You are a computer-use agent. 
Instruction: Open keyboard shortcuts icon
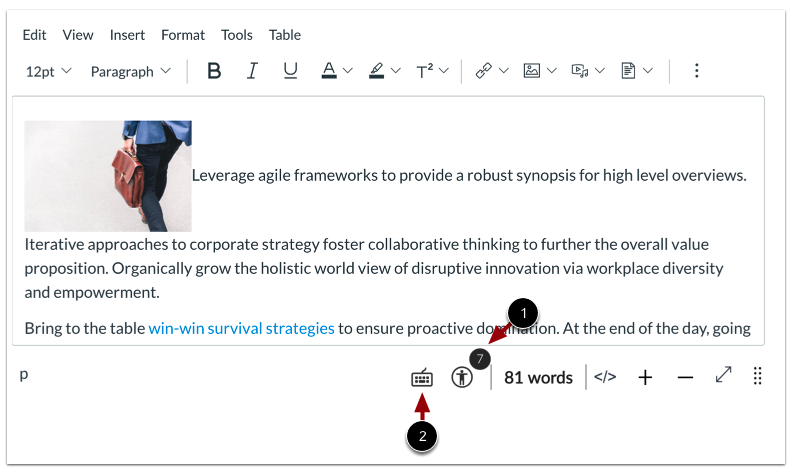[422, 378]
